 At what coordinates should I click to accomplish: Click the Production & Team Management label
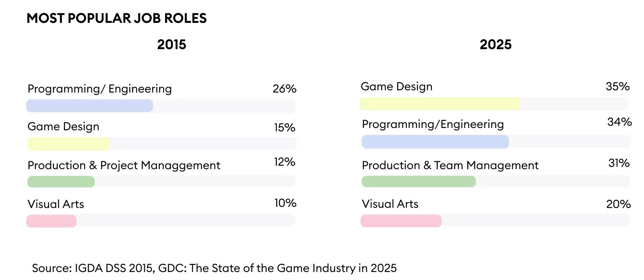point(450,165)
